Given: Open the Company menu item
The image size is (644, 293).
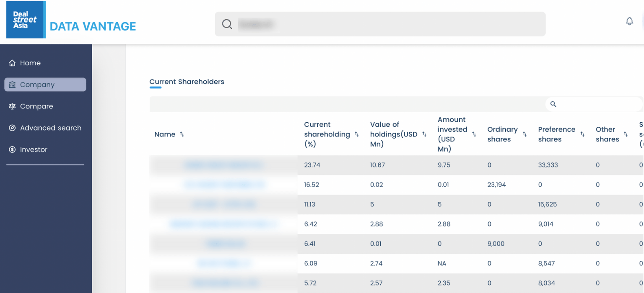Looking at the screenshot, I should [45, 85].
